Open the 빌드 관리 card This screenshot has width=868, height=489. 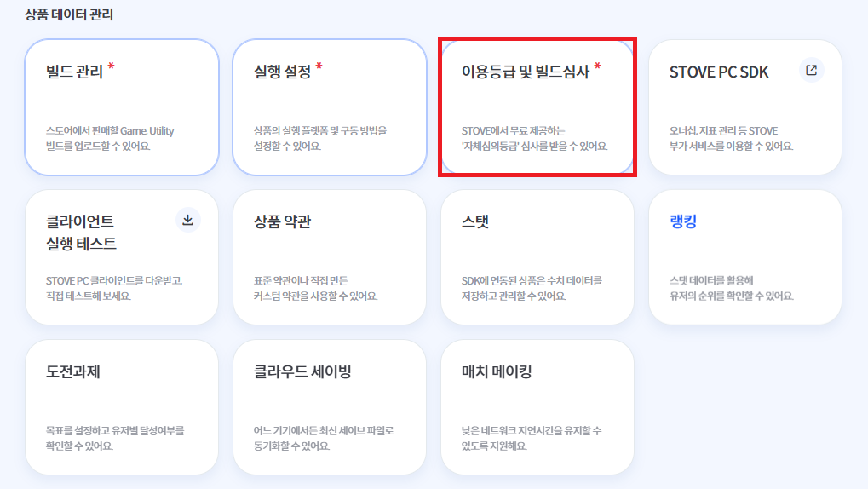(122, 107)
